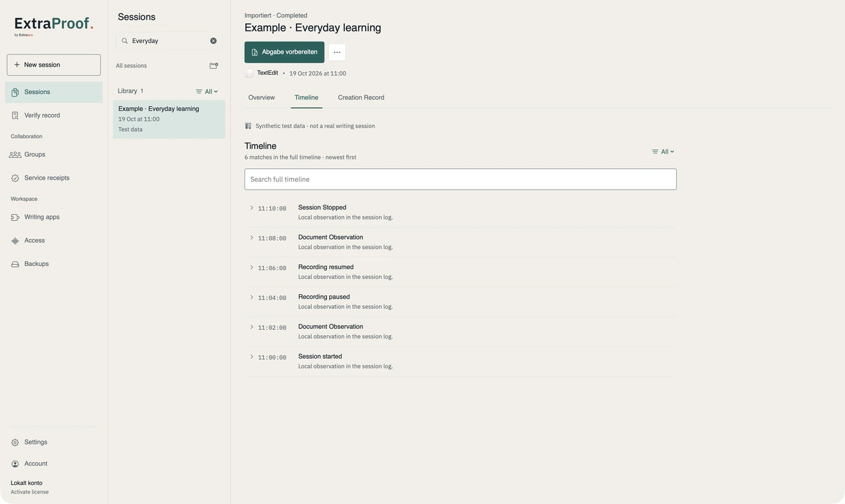This screenshot has height=504, width=845.
Task: Open the folder icon beside All sessions
Action: coord(214,66)
